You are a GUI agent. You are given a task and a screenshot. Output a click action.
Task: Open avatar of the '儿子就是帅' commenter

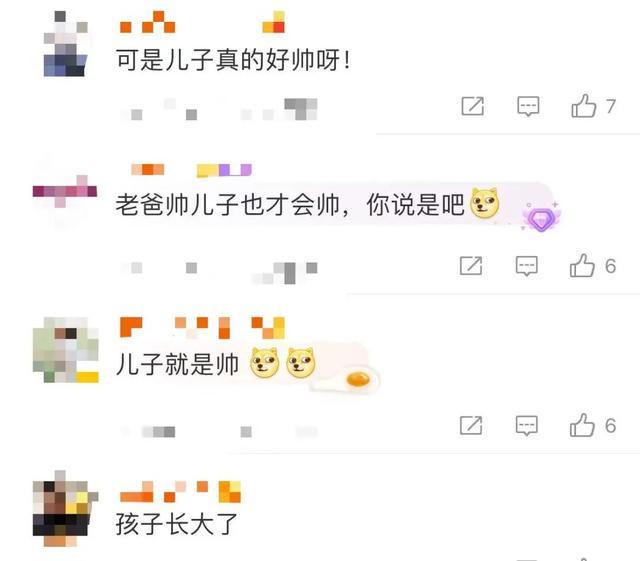65,350
